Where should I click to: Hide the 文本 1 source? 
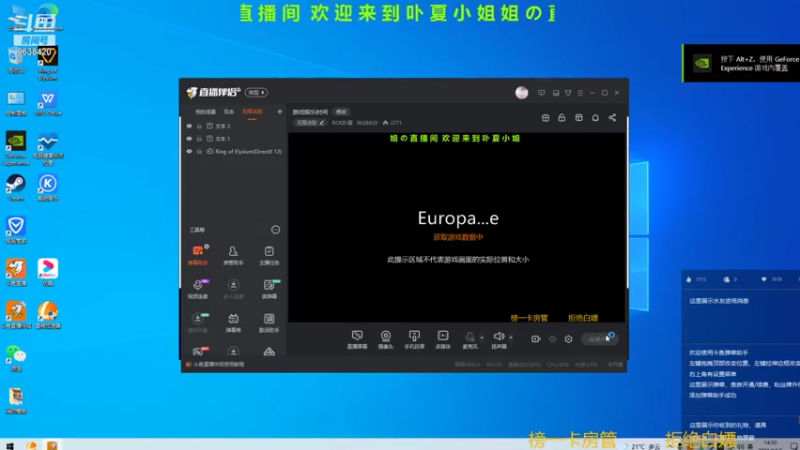(189, 139)
